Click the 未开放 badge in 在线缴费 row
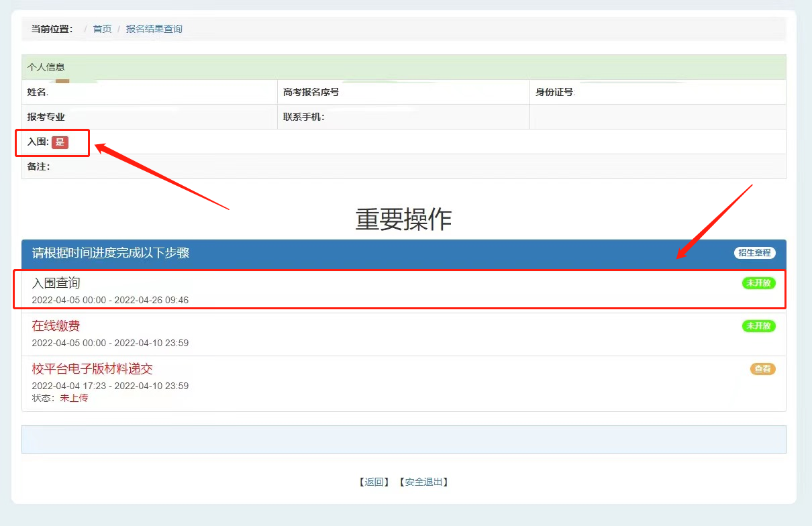812x526 pixels. pyautogui.click(x=758, y=326)
